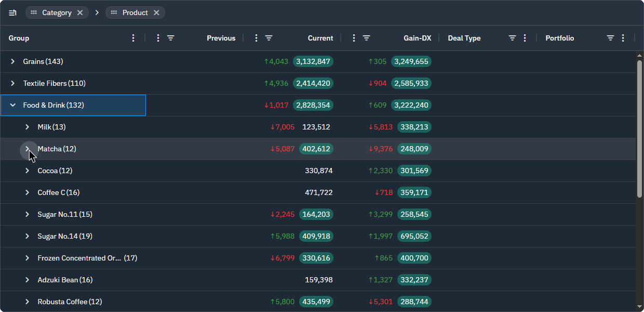Collapse the Food & Drink group

(x=13, y=105)
